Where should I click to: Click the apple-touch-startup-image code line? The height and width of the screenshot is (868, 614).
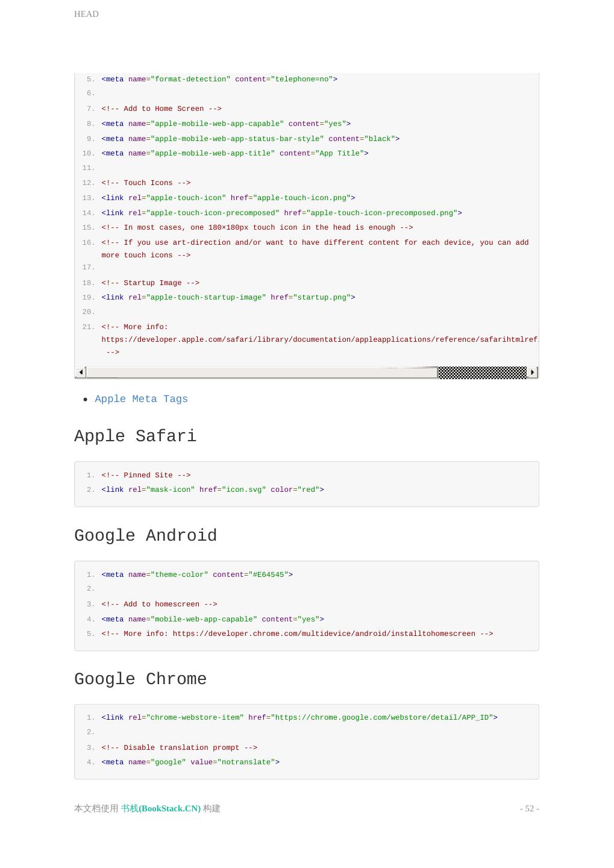coord(228,297)
